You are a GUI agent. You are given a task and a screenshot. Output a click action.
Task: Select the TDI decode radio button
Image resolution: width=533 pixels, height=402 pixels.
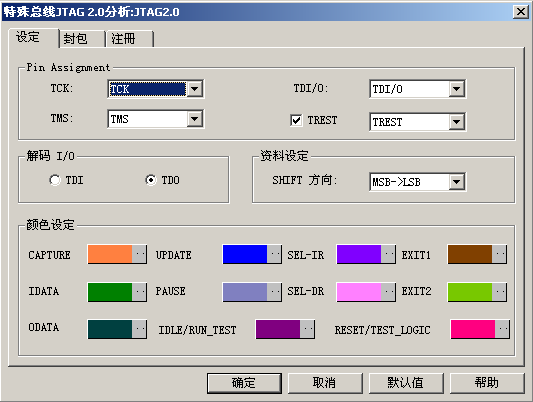[54, 180]
